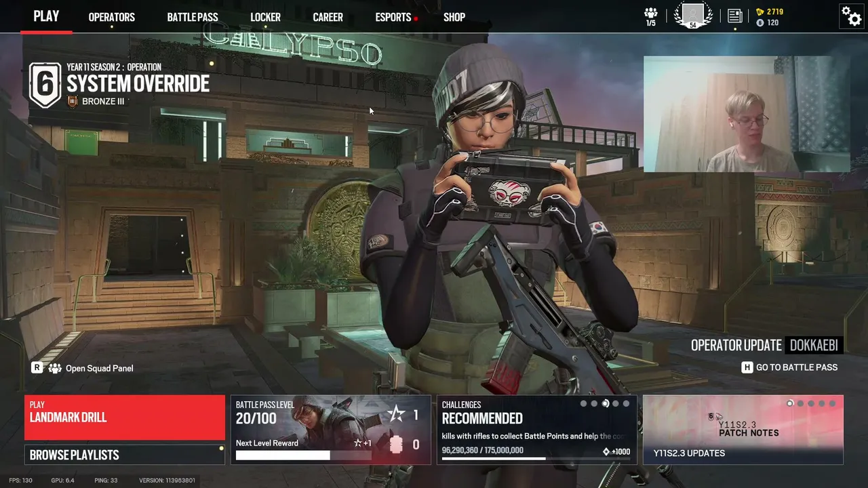868x488 pixels.
Task: Open the CAREER tab
Action: (328, 18)
